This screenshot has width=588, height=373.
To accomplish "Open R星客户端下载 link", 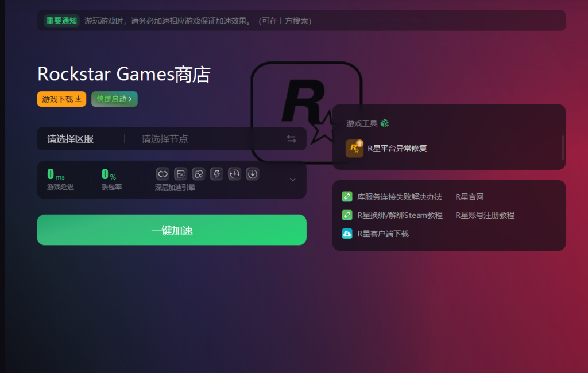I will (x=383, y=234).
